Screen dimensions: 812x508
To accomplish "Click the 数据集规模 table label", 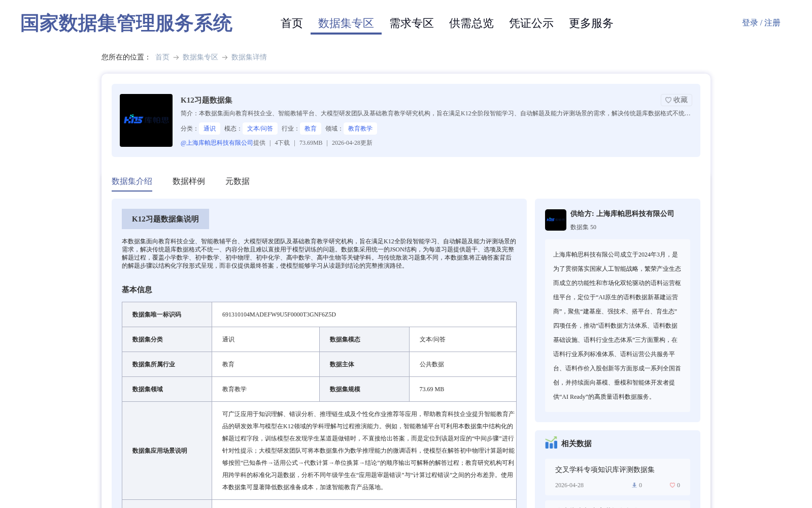I will [x=345, y=389].
